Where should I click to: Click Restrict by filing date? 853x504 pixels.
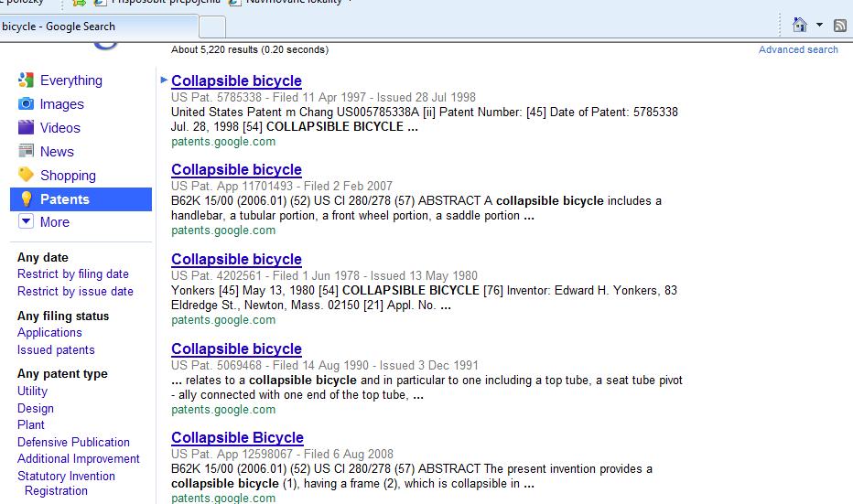coord(73,274)
